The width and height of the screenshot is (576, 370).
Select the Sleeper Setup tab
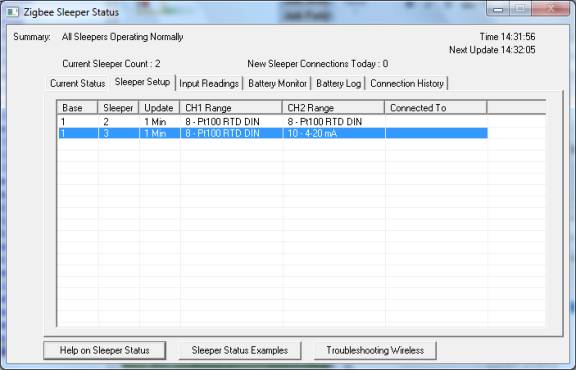143,82
